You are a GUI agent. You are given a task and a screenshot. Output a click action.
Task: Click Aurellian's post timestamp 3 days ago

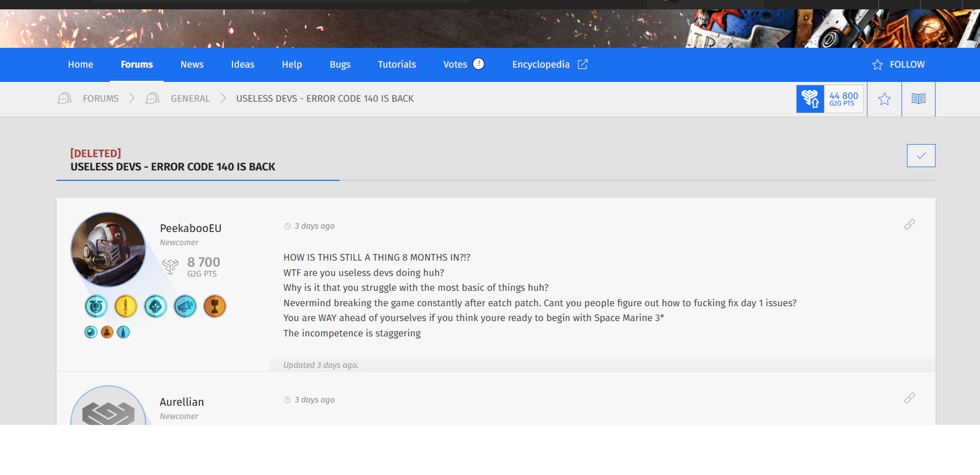314,400
